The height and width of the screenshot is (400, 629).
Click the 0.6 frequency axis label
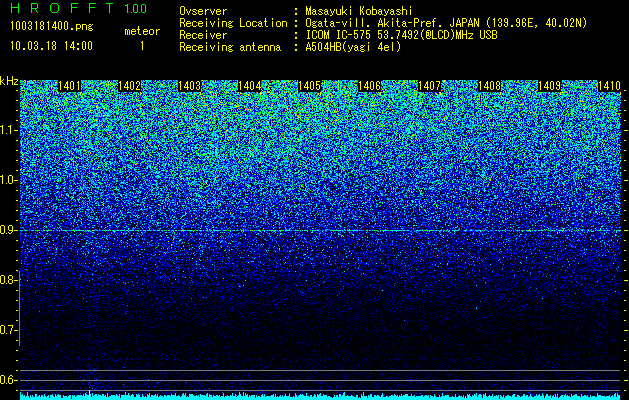[x=8, y=380]
